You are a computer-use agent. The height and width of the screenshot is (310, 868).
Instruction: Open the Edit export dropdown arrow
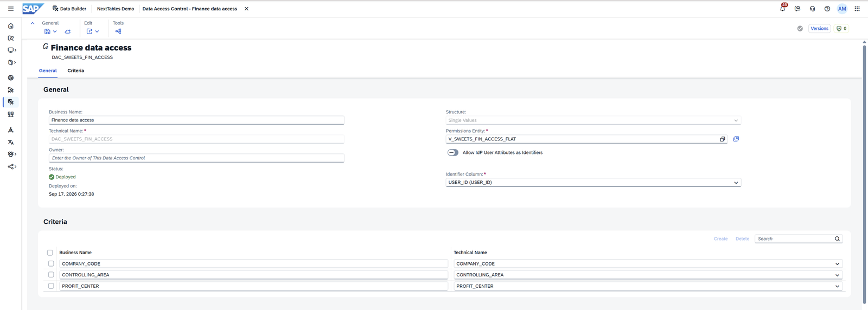click(x=97, y=31)
